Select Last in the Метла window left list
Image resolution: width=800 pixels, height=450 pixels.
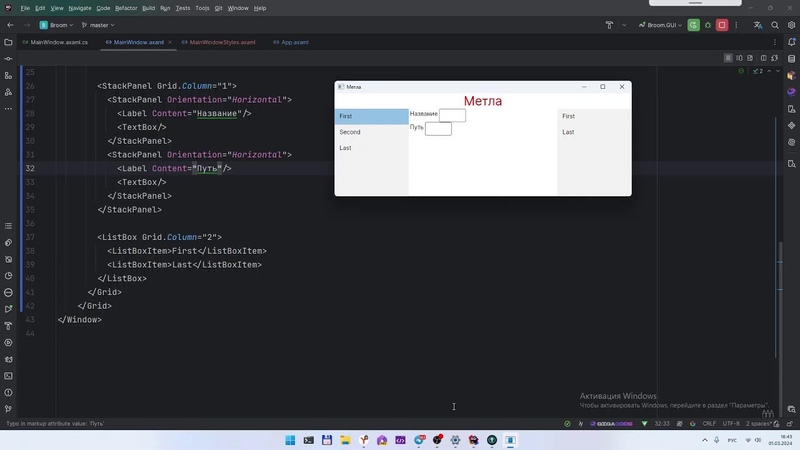(371, 148)
